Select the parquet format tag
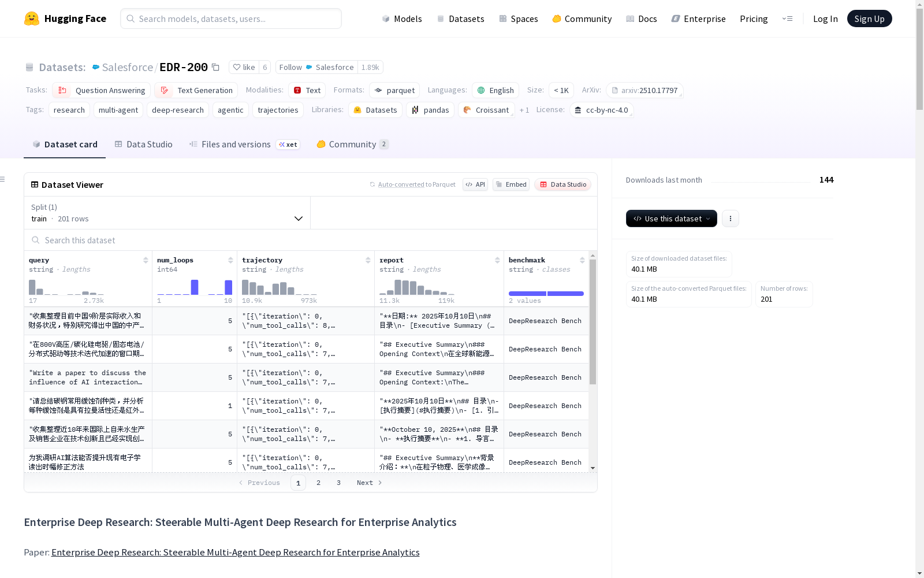Viewport: 924px width, 578px height. point(394,90)
